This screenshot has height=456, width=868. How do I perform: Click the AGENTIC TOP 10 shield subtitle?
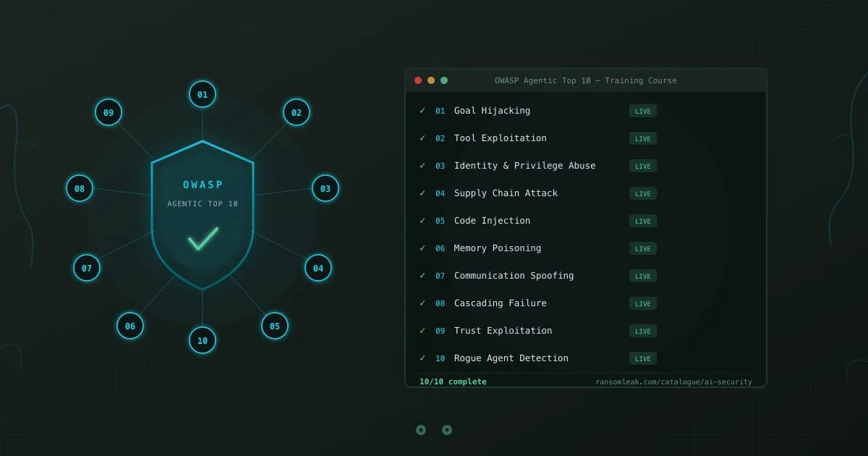point(203,204)
